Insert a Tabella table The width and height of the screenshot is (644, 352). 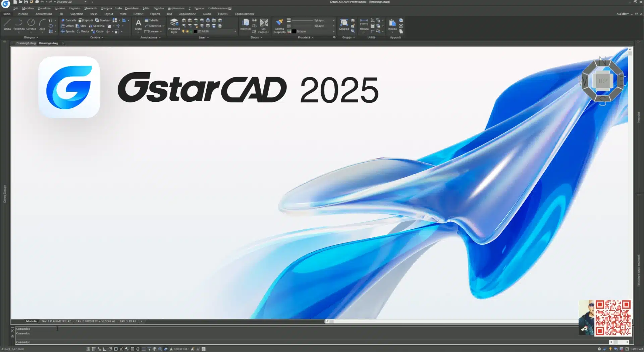coord(152,20)
